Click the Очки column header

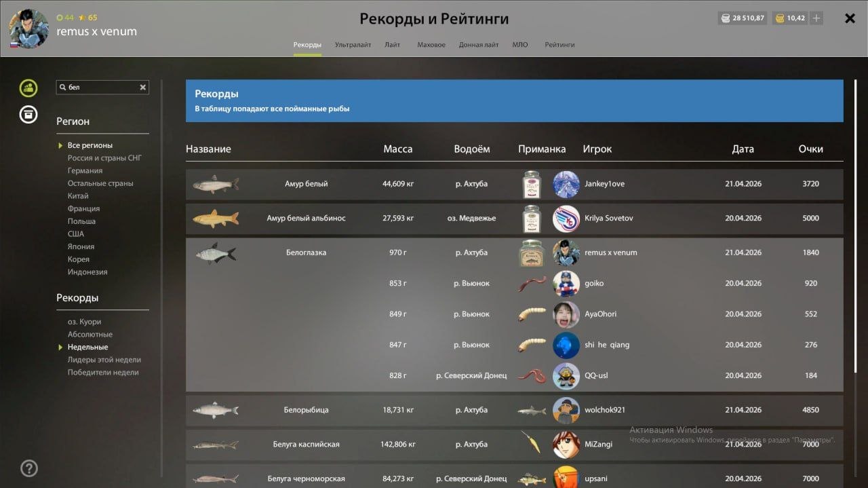click(811, 149)
